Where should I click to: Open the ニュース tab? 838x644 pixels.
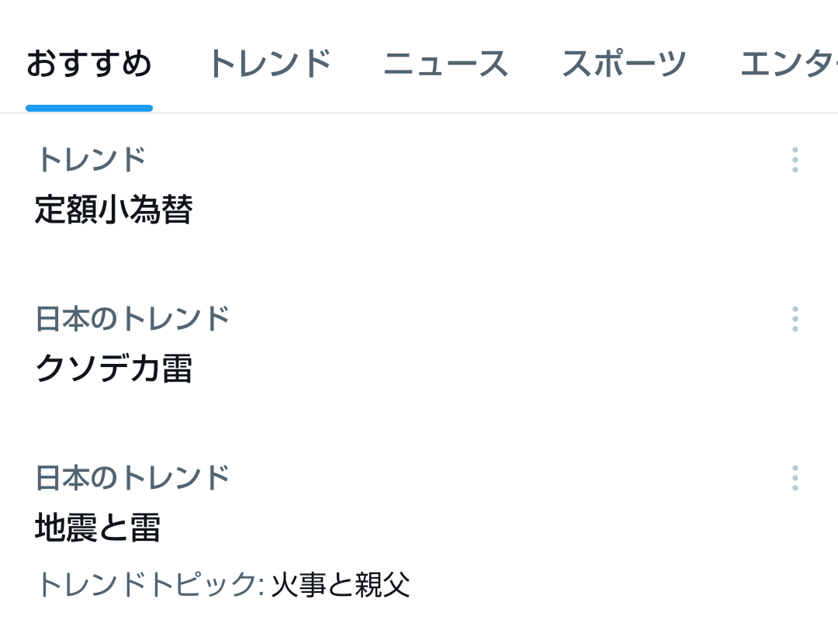click(445, 64)
